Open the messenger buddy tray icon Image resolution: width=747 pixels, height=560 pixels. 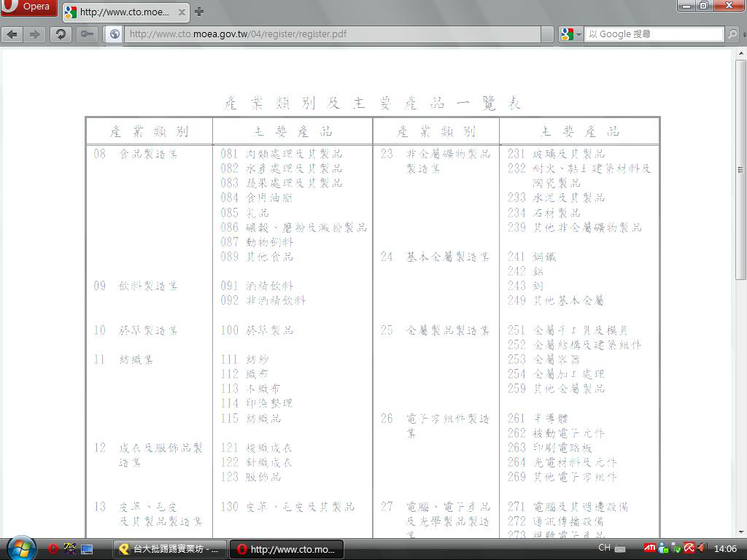point(664,548)
